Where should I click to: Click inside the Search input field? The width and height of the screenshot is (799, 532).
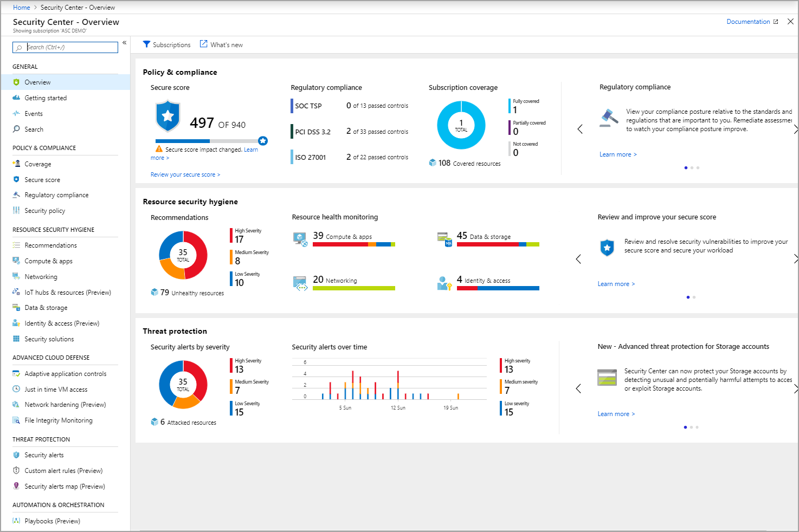tap(65, 47)
